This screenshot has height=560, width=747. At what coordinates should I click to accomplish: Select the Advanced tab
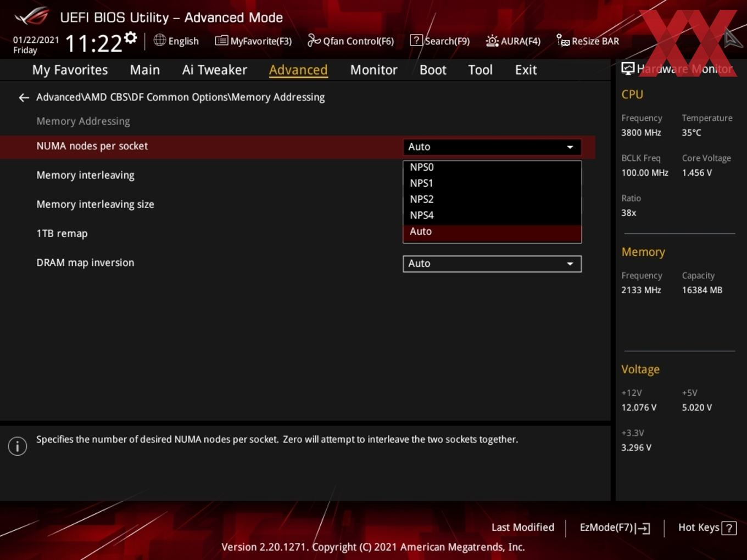[x=298, y=70]
